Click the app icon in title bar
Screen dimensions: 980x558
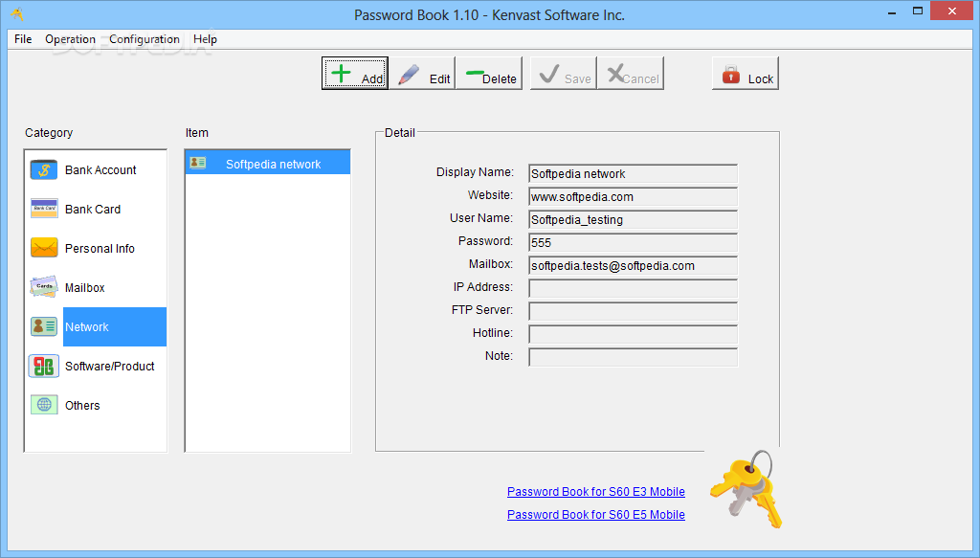(17, 13)
